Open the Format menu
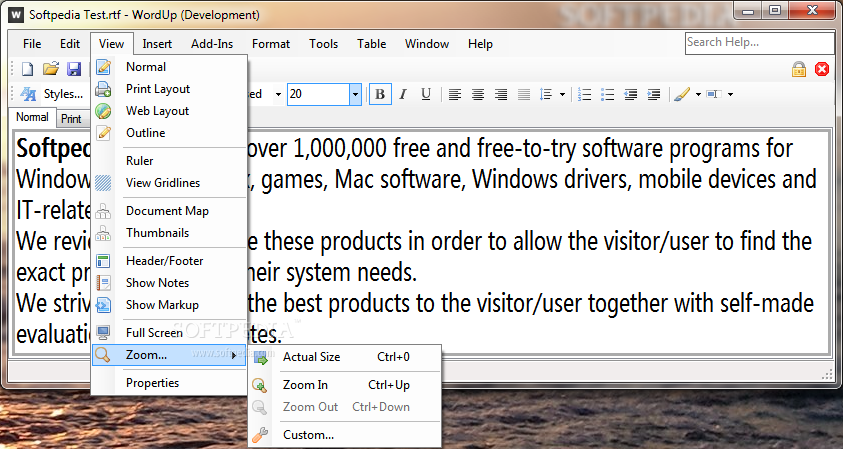 271,44
